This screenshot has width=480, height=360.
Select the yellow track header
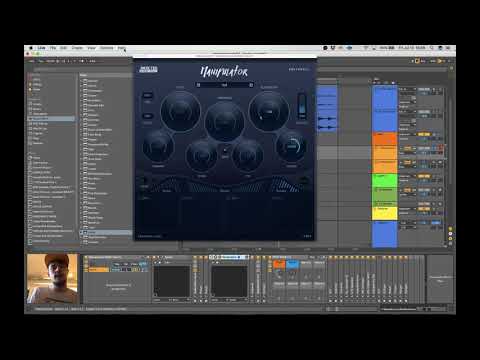384,213
